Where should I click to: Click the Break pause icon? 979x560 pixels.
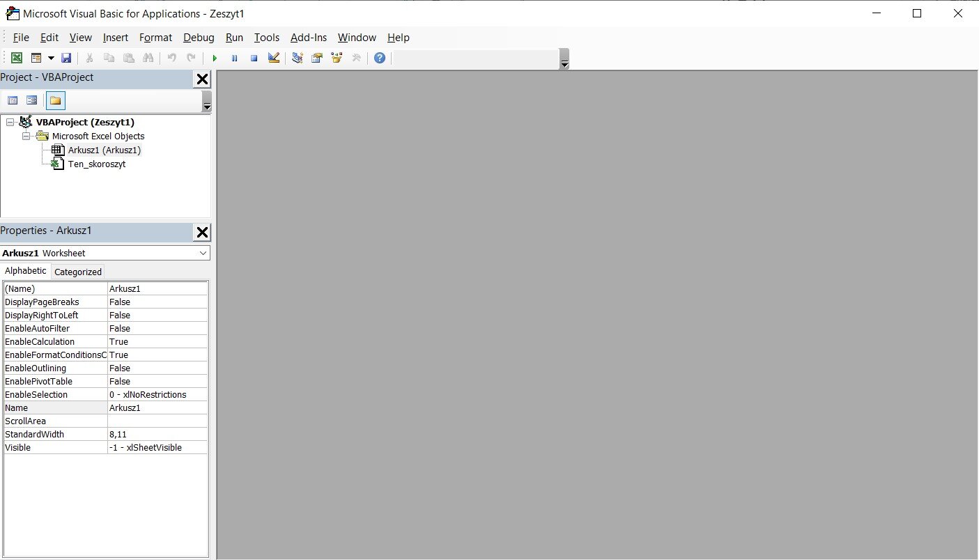pyautogui.click(x=234, y=58)
